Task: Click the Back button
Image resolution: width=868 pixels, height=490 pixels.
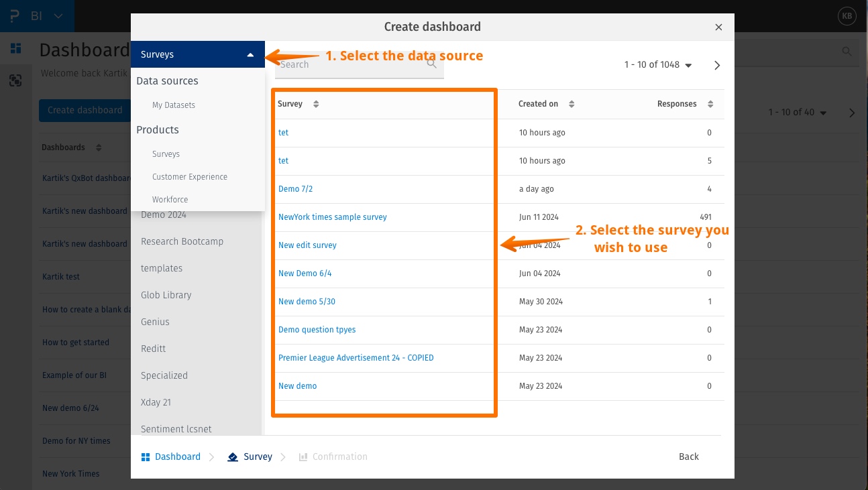Action: click(688, 456)
